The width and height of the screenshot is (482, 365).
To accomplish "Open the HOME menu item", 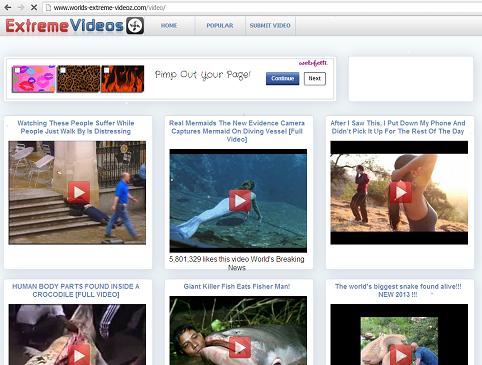I will 169,26.
